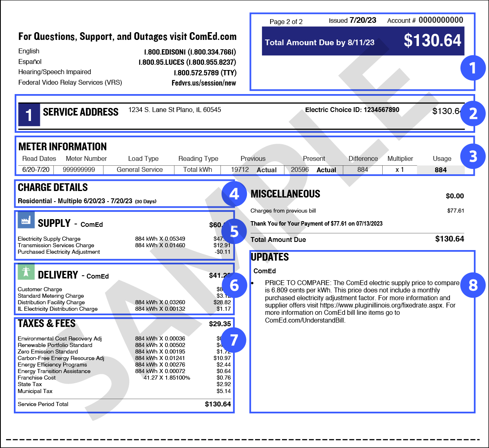Image resolution: width=489 pixels, height=448 pixels.
Task: Click the Total Amount Due blue banner
Action: pyautogui.click(x=363, y=42)
